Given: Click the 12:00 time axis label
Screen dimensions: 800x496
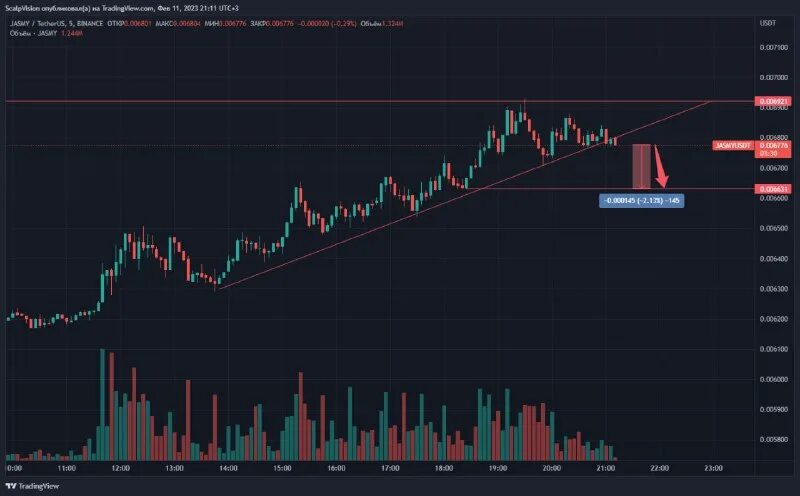Looking at the screenshot, I should coord(120,468).
